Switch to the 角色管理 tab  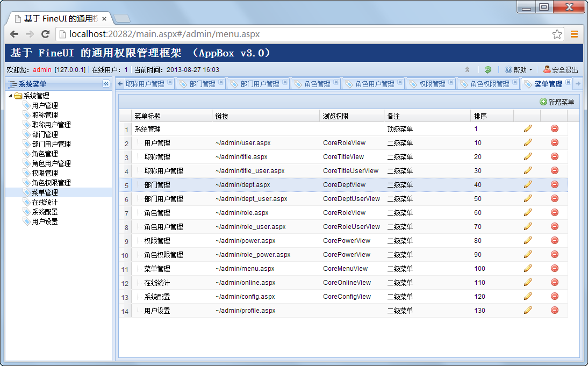(317, 84)
